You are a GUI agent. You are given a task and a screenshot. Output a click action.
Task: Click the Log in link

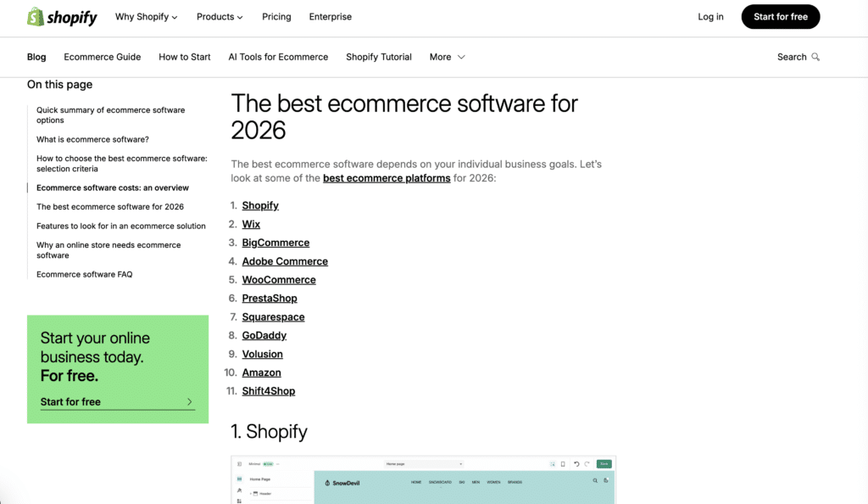710,17
